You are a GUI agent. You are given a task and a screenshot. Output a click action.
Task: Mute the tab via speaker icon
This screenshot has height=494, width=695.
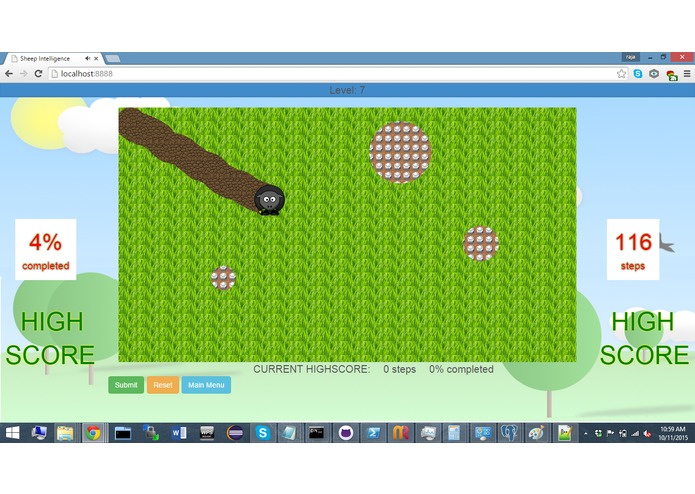(x=87, y=58)
